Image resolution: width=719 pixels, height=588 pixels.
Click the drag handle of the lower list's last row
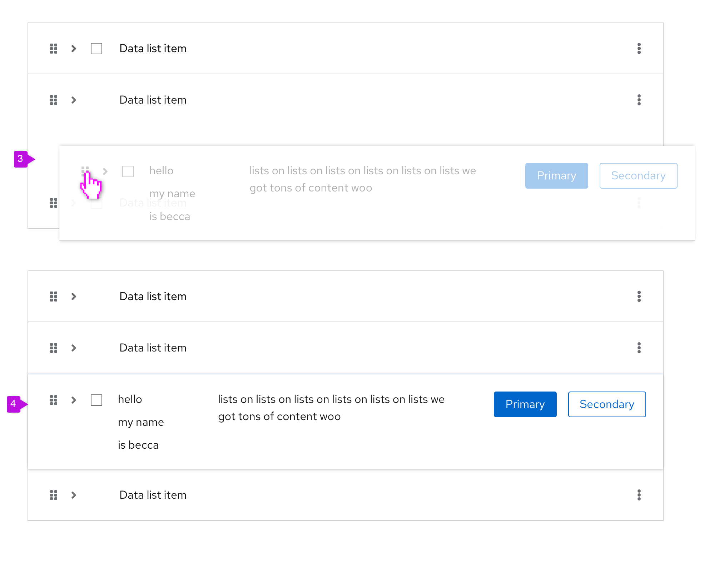click(54, 495)
